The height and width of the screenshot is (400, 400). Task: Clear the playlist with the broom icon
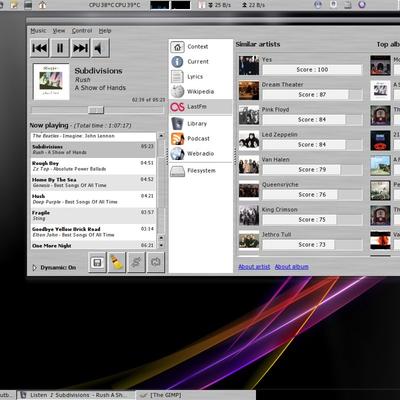(x=117, y=263)
